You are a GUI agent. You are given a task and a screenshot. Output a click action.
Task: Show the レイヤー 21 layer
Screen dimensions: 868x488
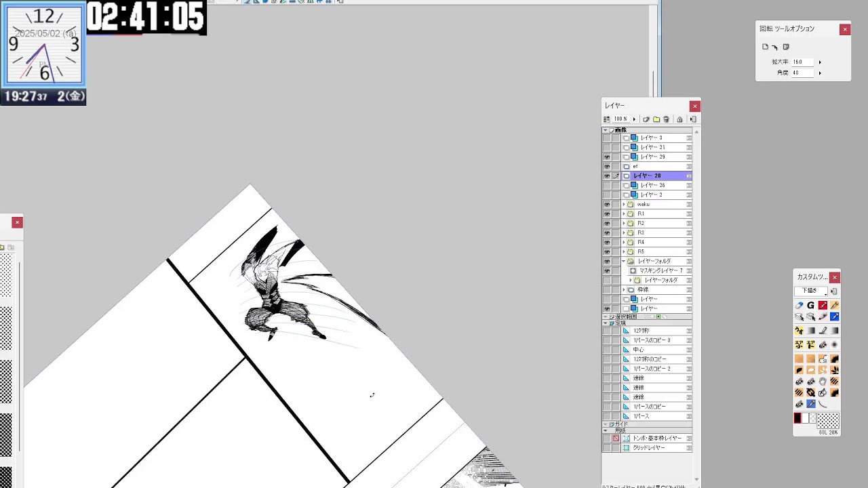click(607, 147)
